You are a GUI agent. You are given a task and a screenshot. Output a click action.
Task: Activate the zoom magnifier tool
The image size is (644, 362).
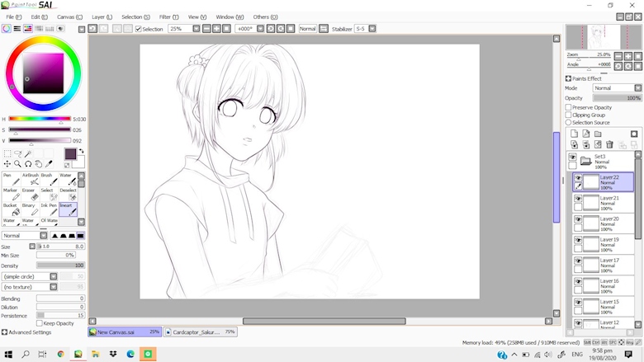tap(17, 164)
